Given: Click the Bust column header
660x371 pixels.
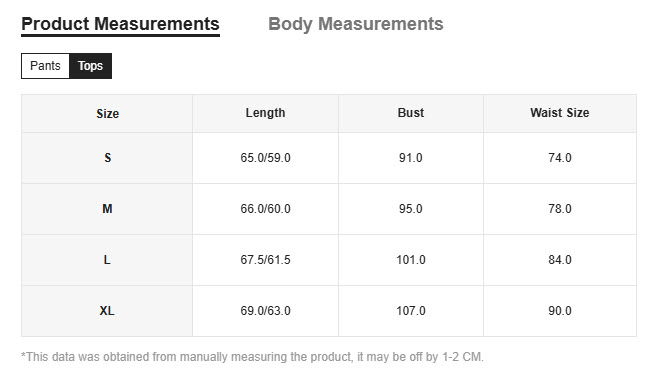Looking at the screenshot, I should pos(411,113).
